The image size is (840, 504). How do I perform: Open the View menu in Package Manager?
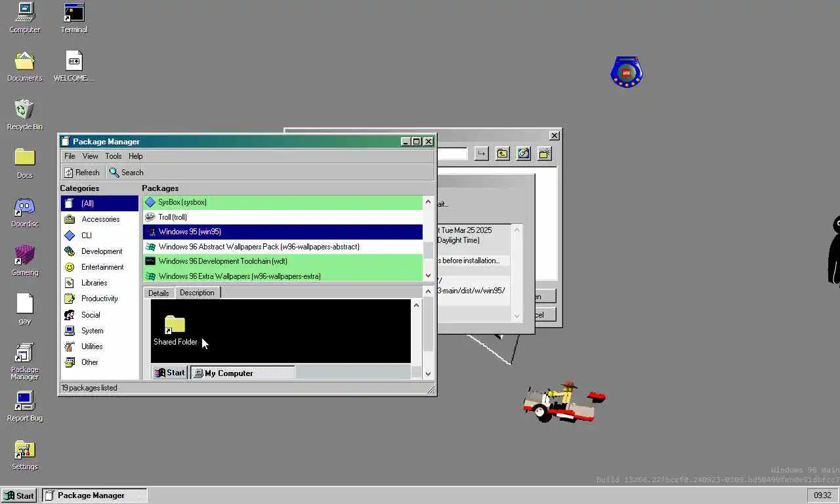[90, 156]
